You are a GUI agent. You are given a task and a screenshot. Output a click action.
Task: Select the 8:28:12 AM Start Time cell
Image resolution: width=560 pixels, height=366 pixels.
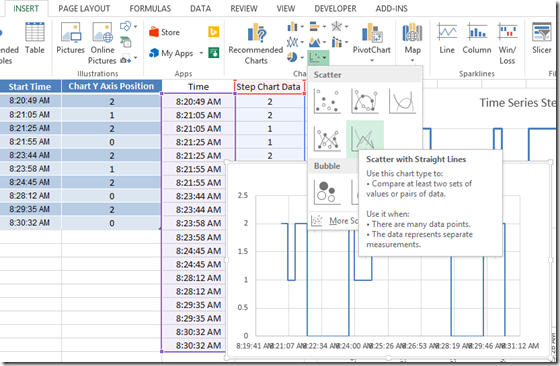[x=30, y=196]
